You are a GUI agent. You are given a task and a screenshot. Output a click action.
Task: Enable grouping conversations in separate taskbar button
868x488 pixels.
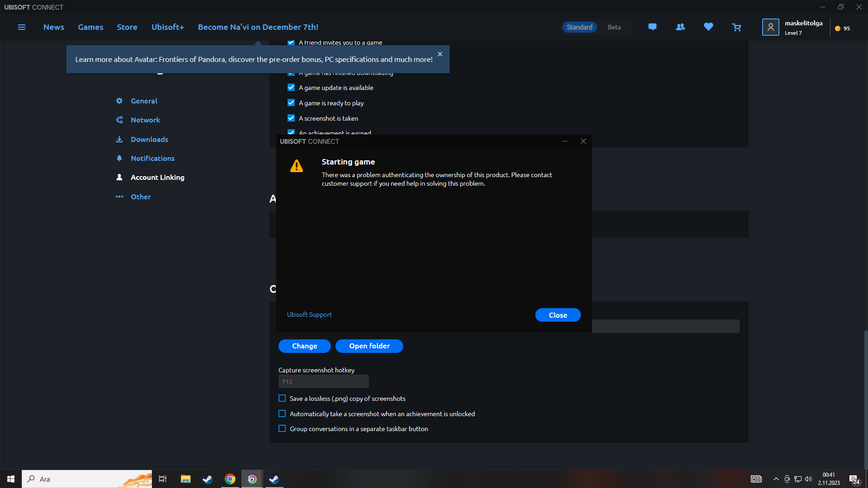click(x=282, y=429)
